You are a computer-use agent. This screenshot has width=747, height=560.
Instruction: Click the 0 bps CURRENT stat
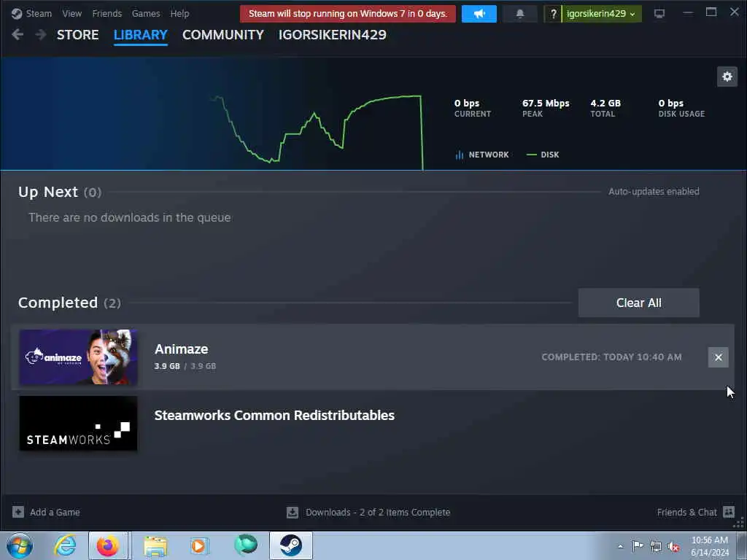(472, 108)
